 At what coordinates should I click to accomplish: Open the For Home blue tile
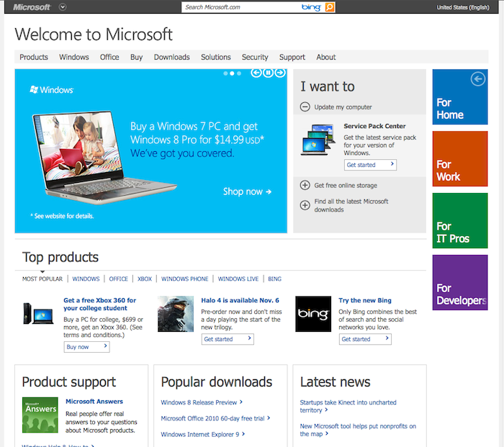click(x=460, y=96)
